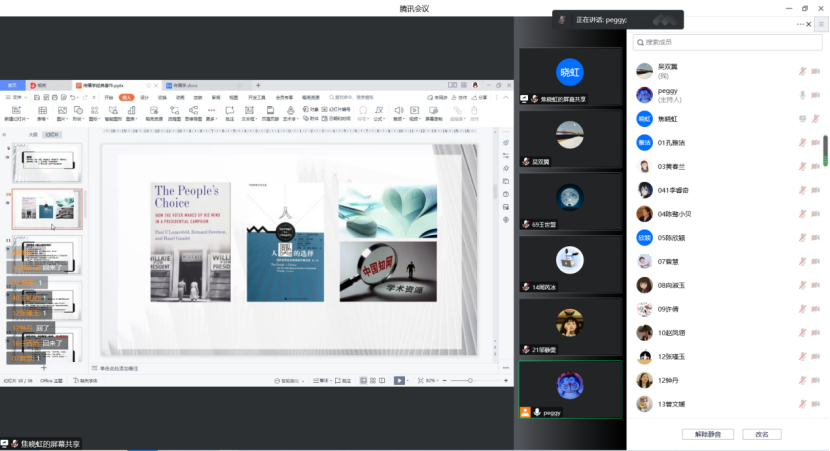Select the .docx document tab
830x451 pixels.
pos(188,86)
